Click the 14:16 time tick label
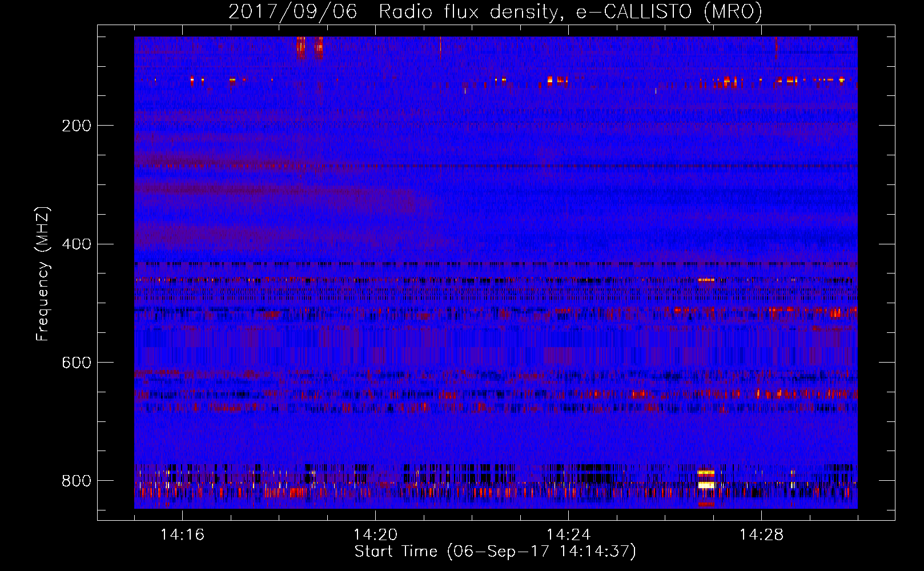 tap(182, 535)
